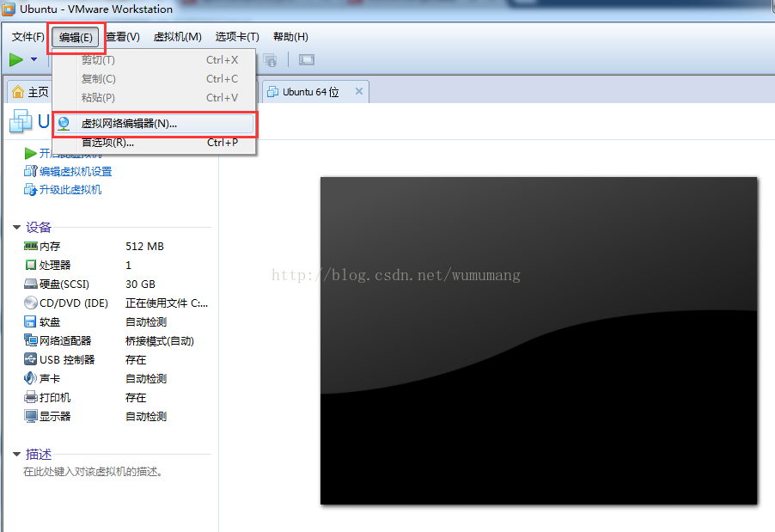Click the green power-on play button in toolbar

pos(16,60)
